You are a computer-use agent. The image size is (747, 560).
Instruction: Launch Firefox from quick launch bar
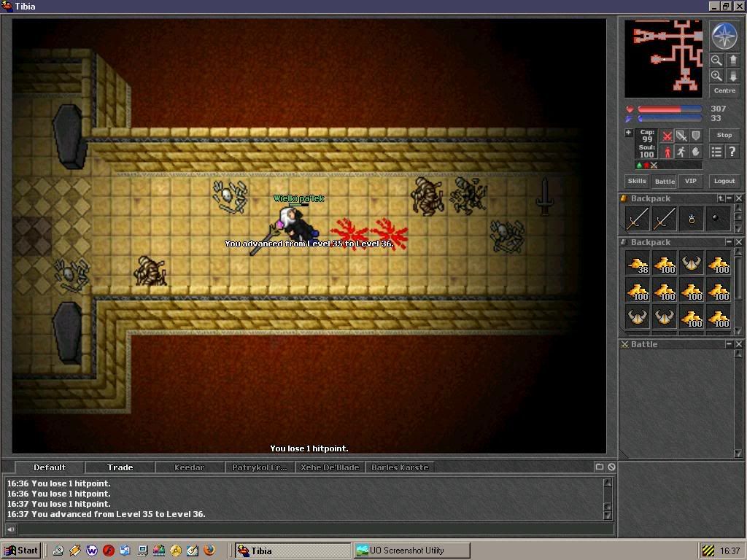point(209,551)
